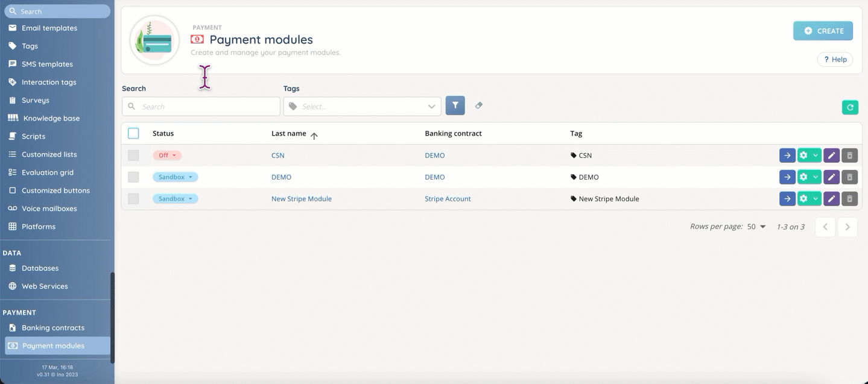Click the CREATE button

(x=823, y=31)
